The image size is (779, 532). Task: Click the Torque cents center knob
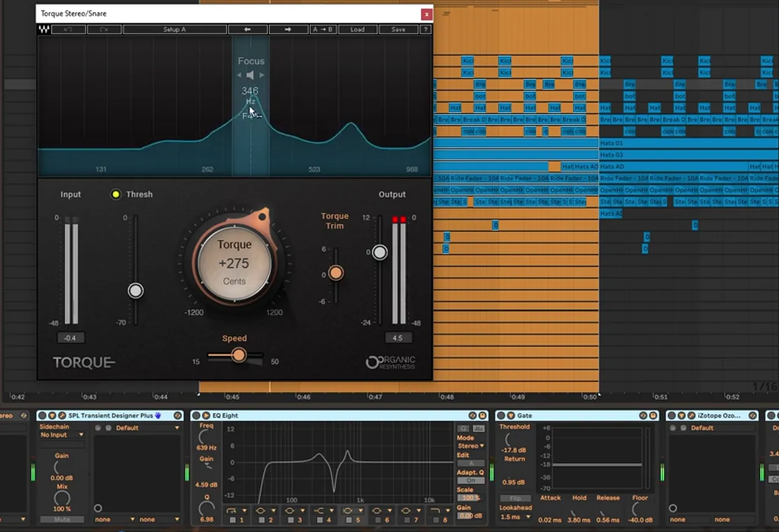point(234,264)
